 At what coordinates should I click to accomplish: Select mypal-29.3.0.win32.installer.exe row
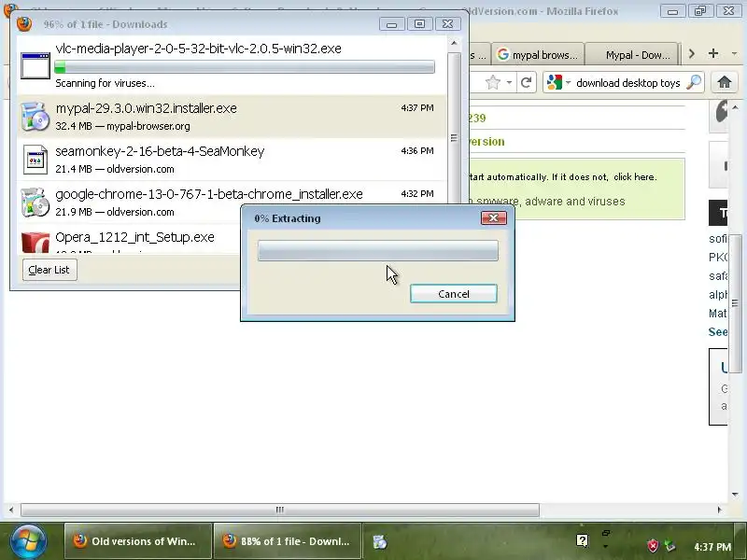[232, 116]
